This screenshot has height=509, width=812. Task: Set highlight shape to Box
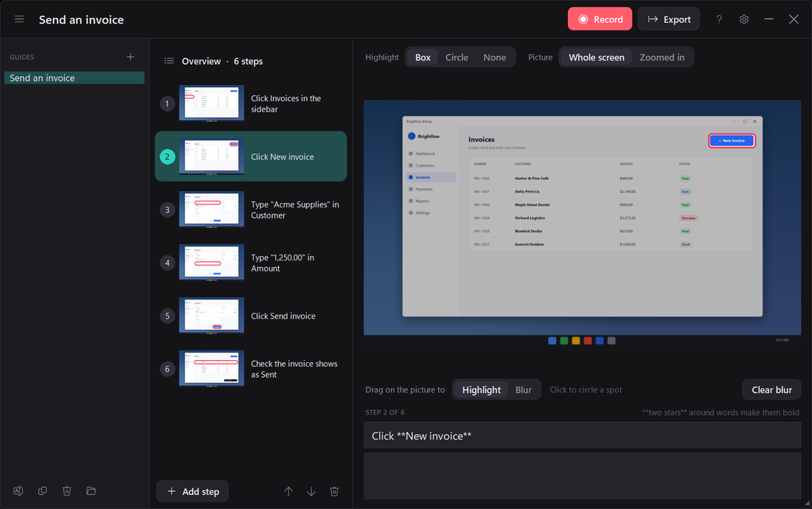coord(423,58)
